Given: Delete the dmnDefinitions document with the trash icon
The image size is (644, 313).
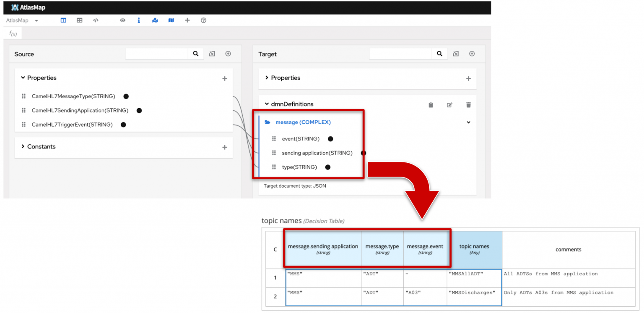Looking at the screenshot, I should [468, 104].
